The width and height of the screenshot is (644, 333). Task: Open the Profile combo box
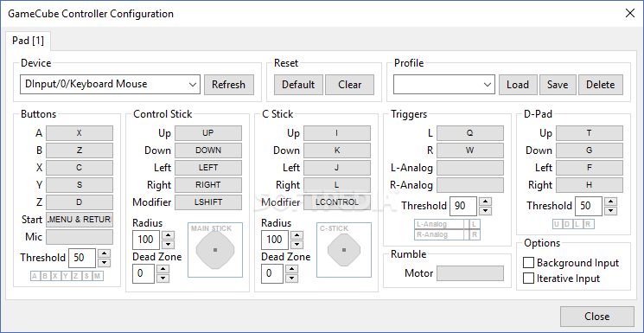(x=443, y=85)
